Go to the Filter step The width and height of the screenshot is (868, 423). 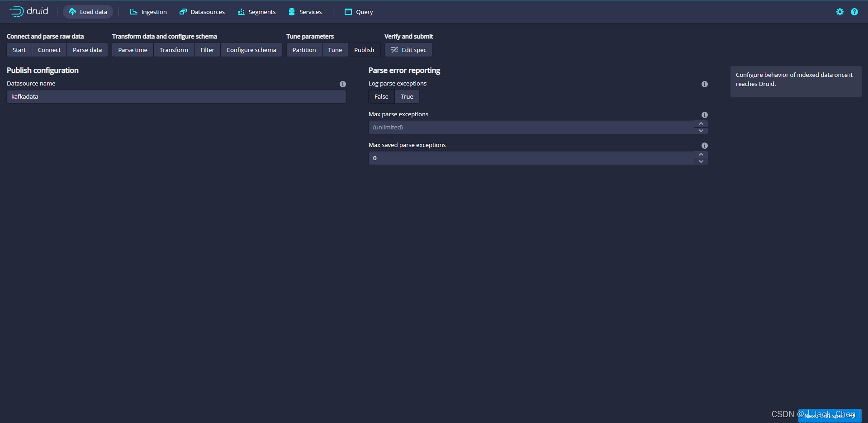pyautogui.click(x=208, y=50)
